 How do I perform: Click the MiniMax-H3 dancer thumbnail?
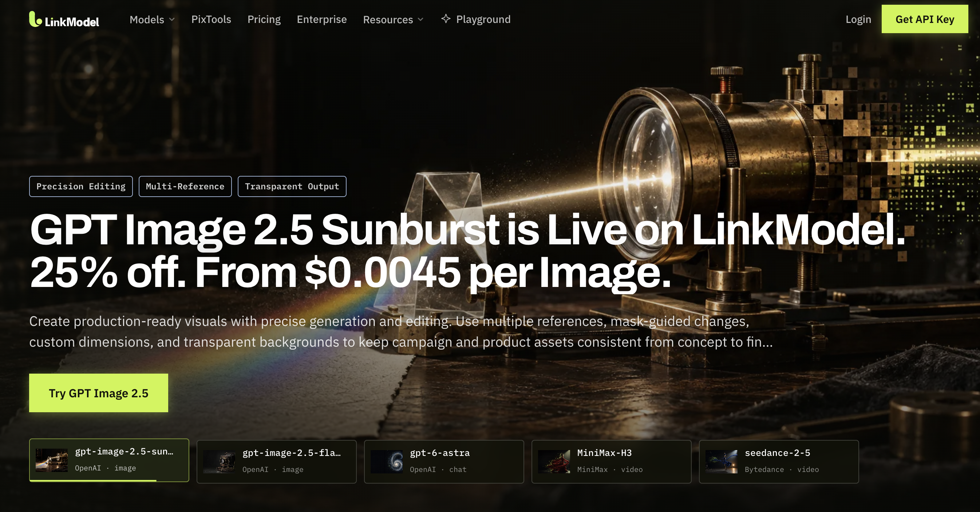tap(554, 462)
